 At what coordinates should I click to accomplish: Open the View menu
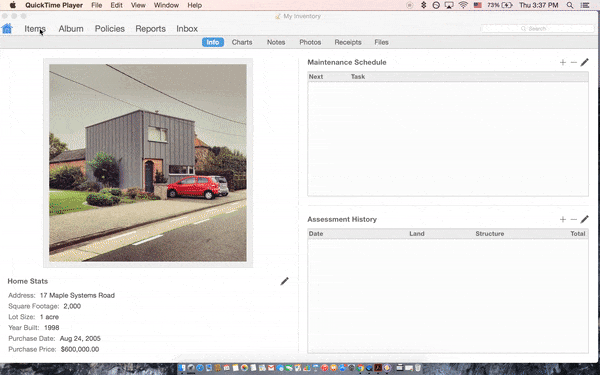(x=138, y=5)
